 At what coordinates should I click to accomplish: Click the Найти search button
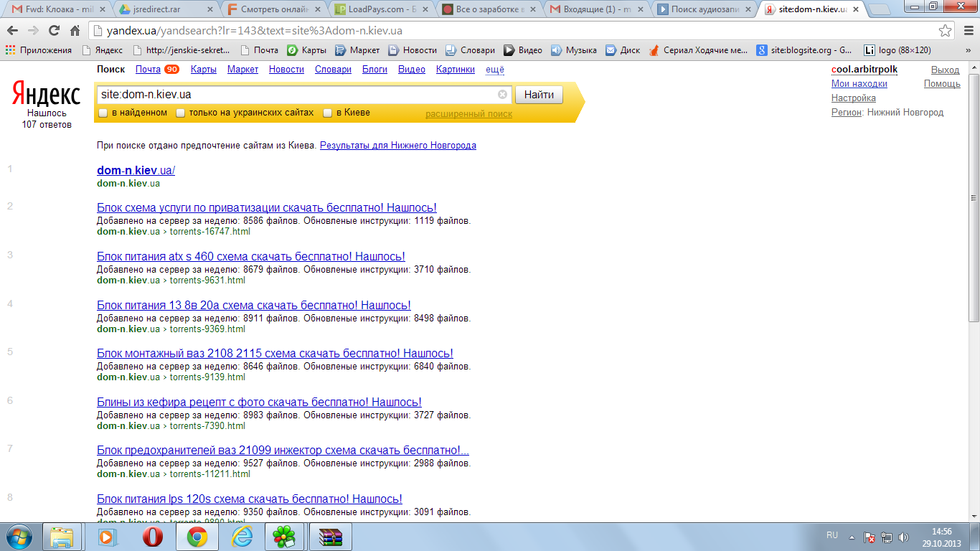(x=539, y=95)
